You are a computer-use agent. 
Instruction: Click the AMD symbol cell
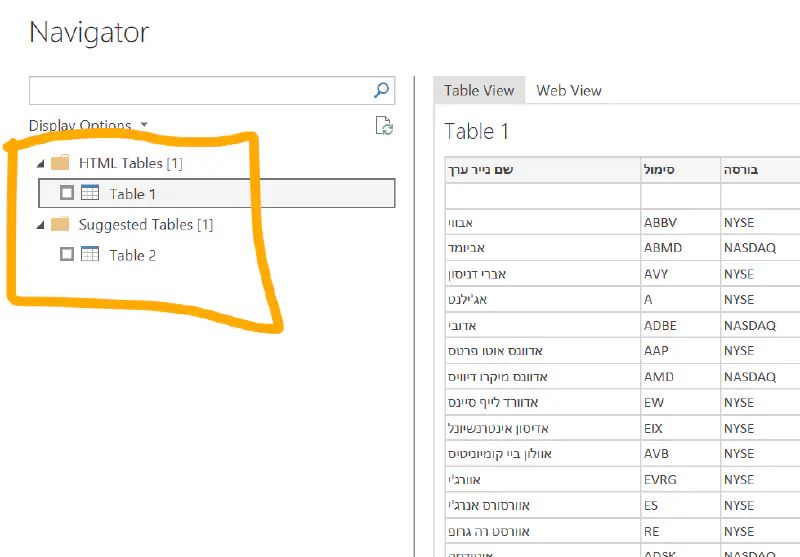pos(681,377)
